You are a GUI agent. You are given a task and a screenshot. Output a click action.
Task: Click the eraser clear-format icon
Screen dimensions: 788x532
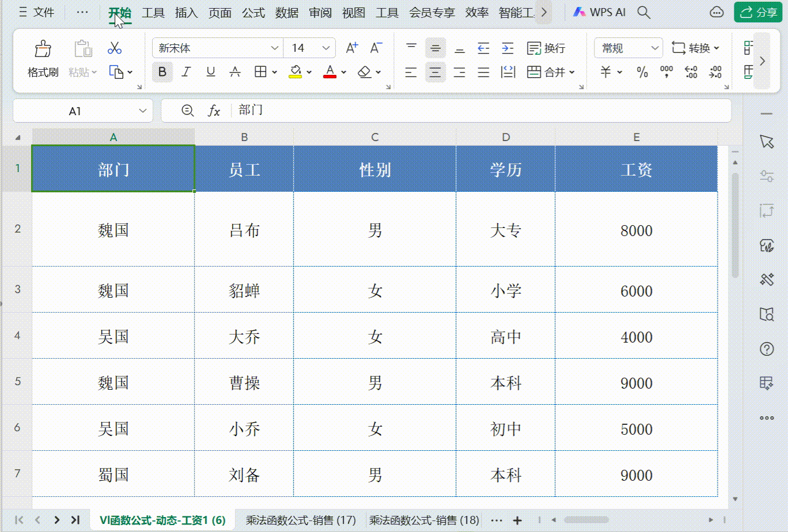click(364, 72)
